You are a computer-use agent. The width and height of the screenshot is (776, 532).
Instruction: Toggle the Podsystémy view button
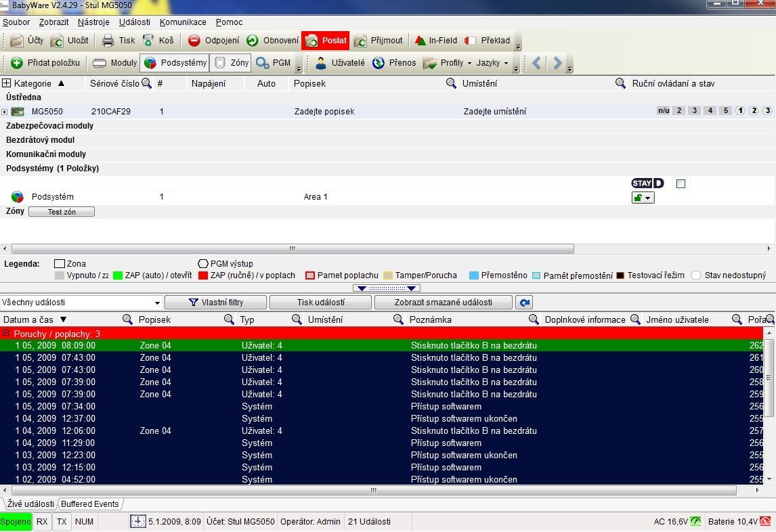pyautogui.click(x=173, y=63)
